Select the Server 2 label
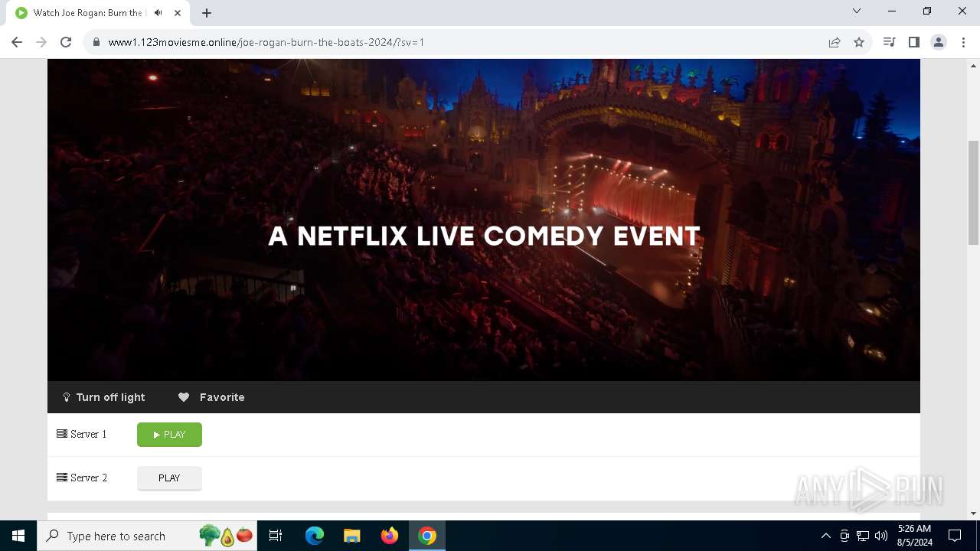The image size is (980, 551). coord(82,478)
